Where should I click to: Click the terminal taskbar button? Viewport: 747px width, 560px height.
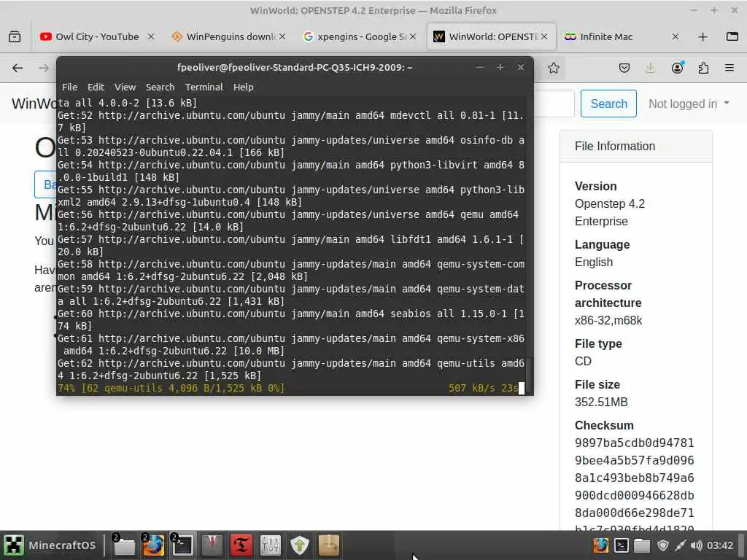pos(182,545)
